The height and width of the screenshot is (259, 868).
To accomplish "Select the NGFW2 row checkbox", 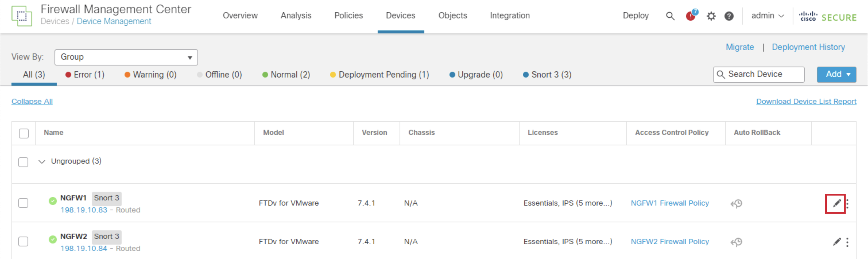I will [23, 241].
